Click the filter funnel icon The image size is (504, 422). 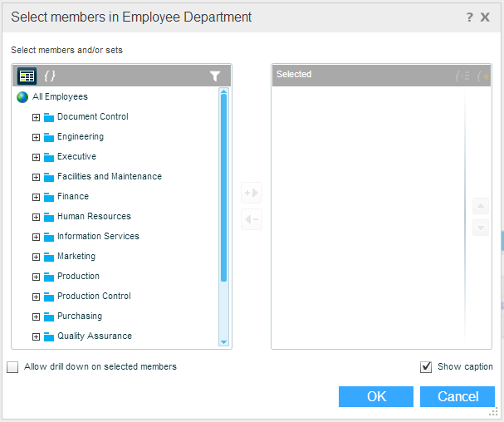pyautogui.click(x=215, y=76)
